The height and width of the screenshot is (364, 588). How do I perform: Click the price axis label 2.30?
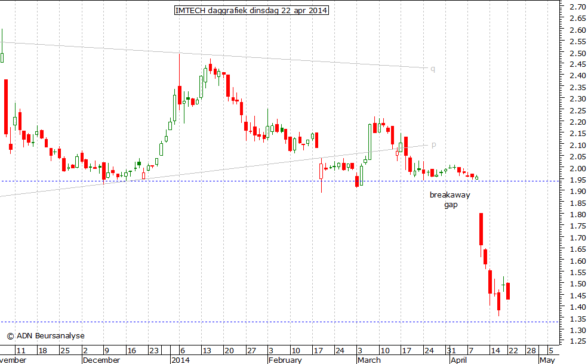577,99
